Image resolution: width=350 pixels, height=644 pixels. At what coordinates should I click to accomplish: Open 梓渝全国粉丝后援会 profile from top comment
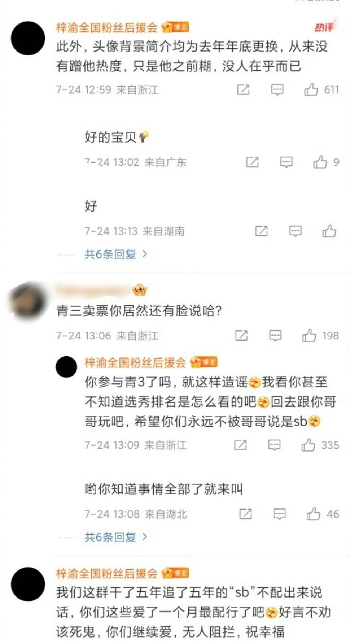point(107,27)
